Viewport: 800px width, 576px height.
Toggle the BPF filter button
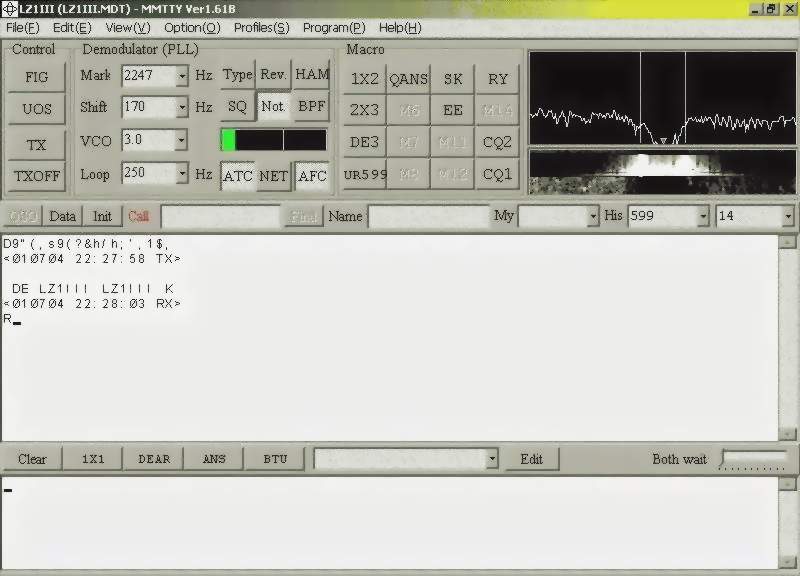tap(312, 107)
